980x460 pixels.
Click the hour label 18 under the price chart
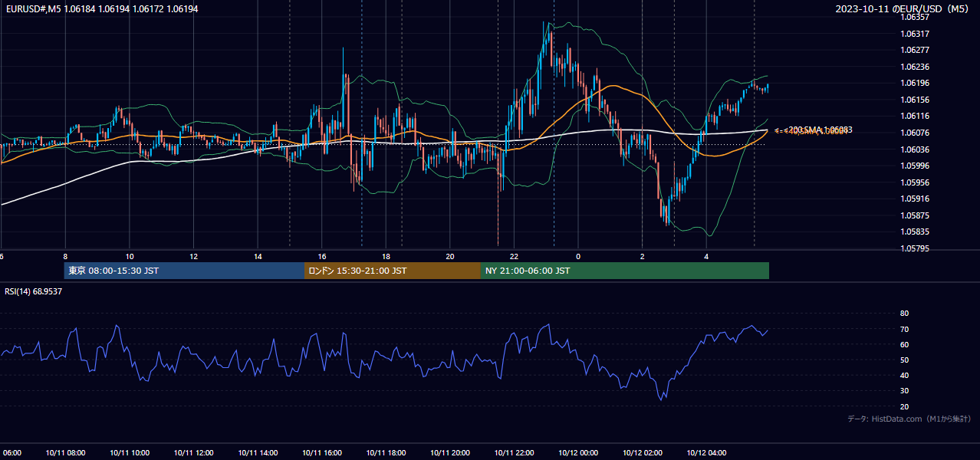click(386, 256)
